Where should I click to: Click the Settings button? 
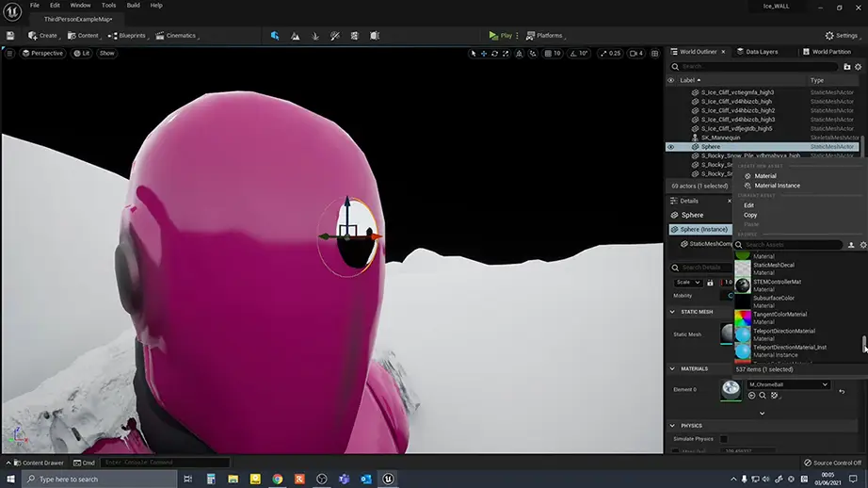click(841, 36)
